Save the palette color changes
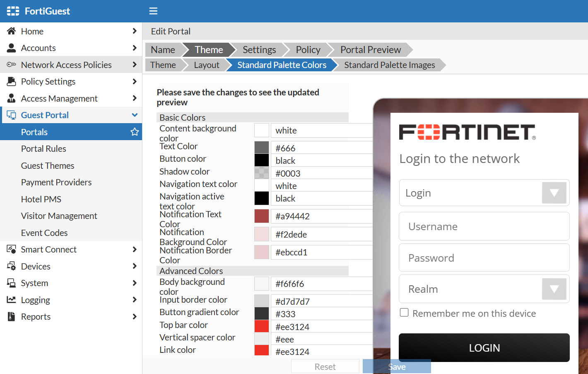This screenshot has height=374, width=588. click(396, 366)
